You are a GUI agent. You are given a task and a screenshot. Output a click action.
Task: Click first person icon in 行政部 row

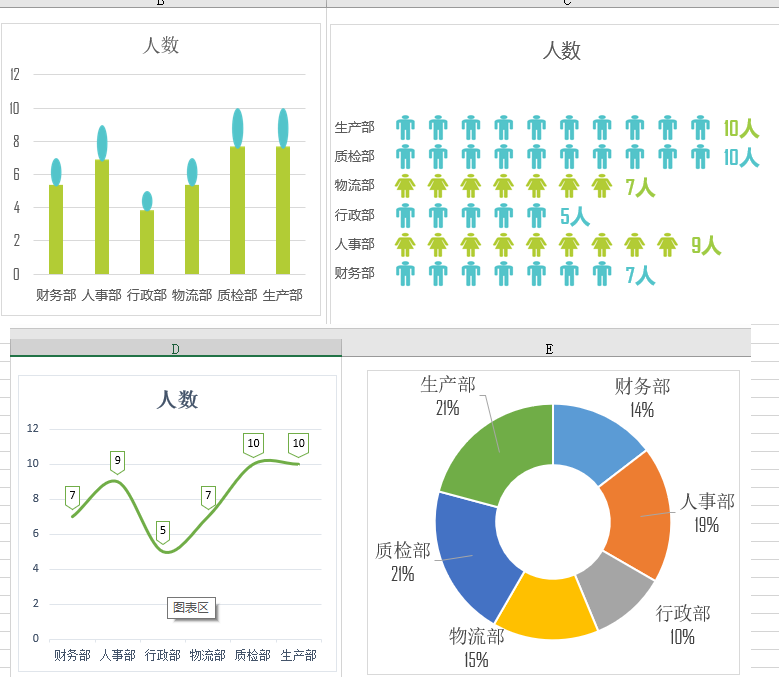405,215
